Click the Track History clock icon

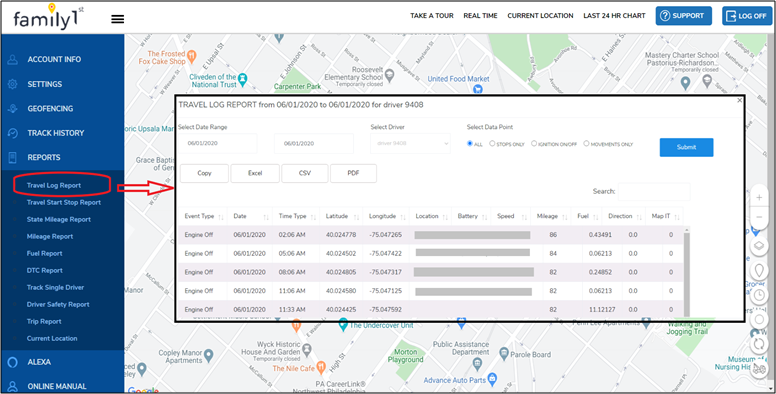tap(12, 133)
